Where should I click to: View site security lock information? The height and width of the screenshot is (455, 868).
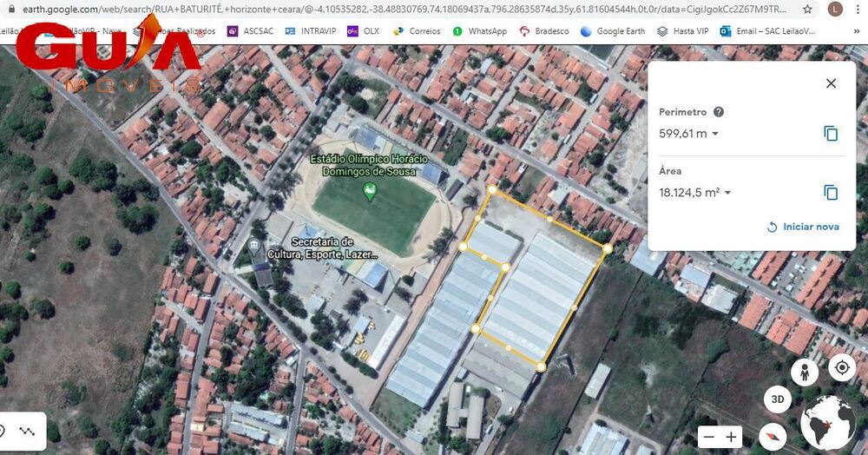[11, 9]
